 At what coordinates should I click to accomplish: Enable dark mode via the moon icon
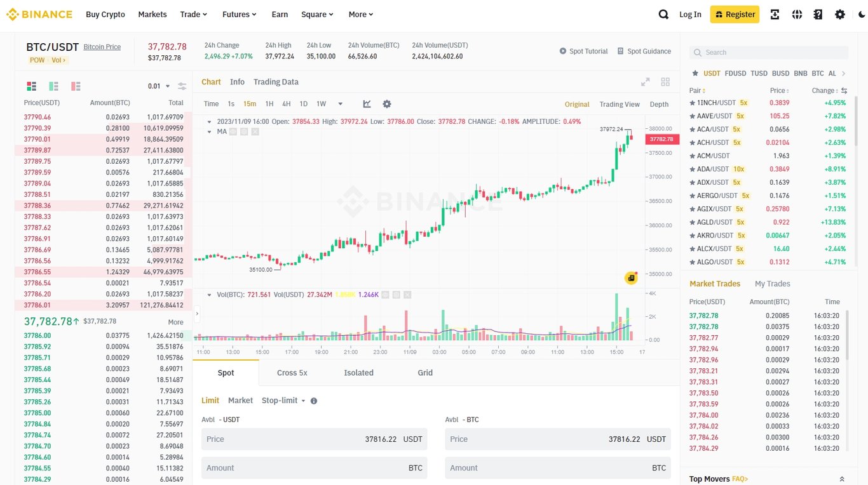(x=861, y=14)
